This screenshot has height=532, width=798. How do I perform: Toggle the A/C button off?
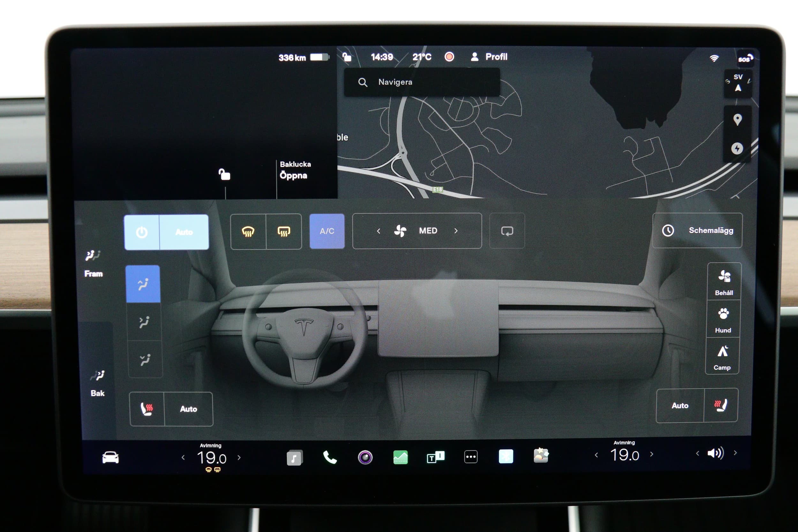(x=327, y=231)
